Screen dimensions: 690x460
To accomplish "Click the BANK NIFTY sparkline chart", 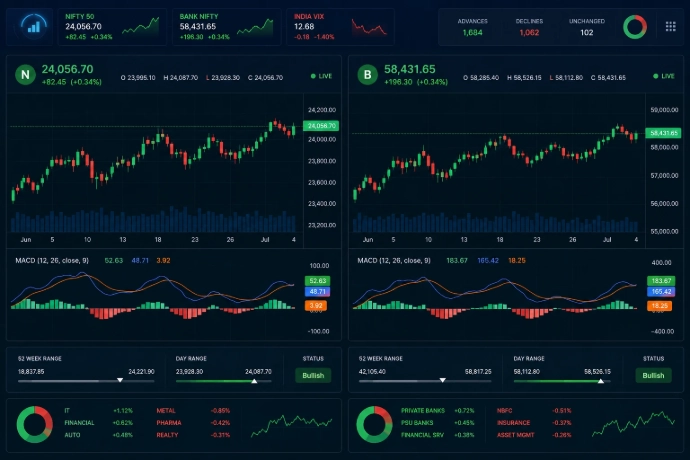I will (255, 27).
